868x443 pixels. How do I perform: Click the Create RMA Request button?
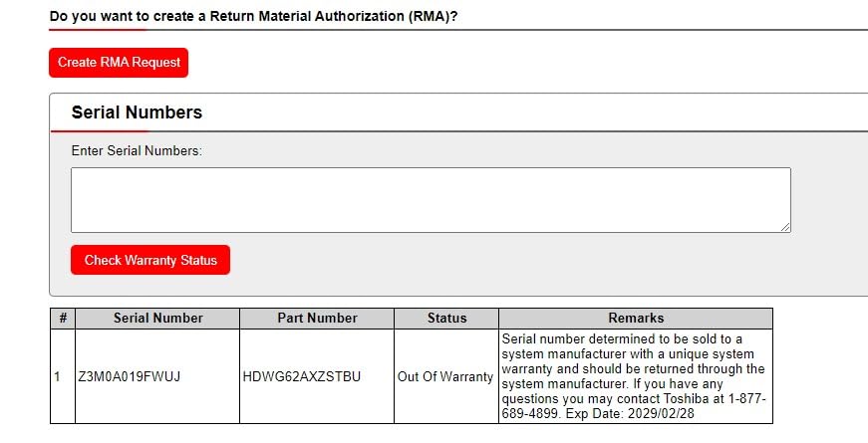(119, 62)
